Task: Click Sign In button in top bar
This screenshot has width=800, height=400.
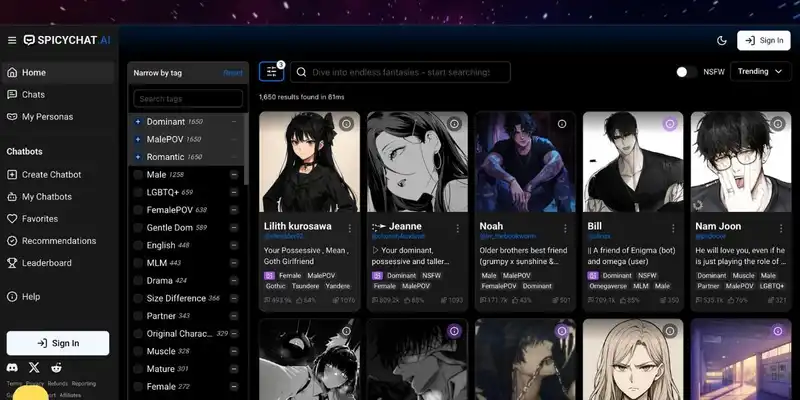Action: 764,40
